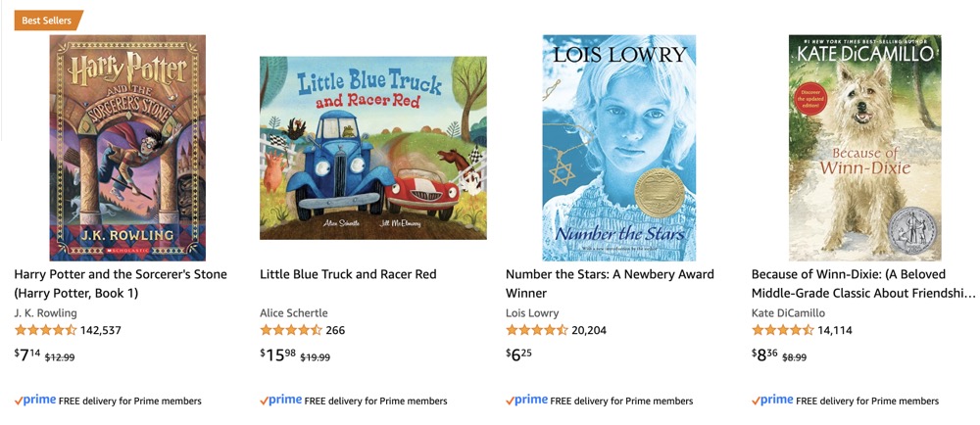The image size is (980, 425).
Task: Click the $6.25 price for Number the Stars
Action: click(518, 354)
